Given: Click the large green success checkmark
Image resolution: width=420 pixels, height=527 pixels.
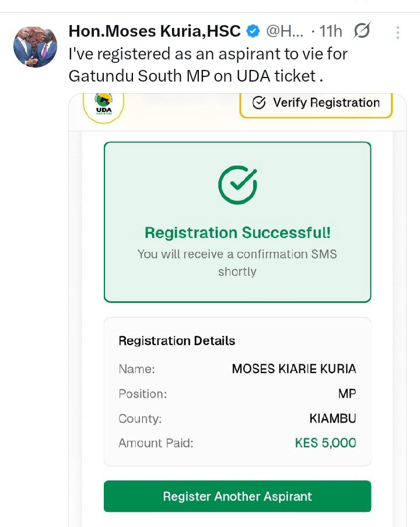Looking at the screenshot, I should [x=237, y=184].
